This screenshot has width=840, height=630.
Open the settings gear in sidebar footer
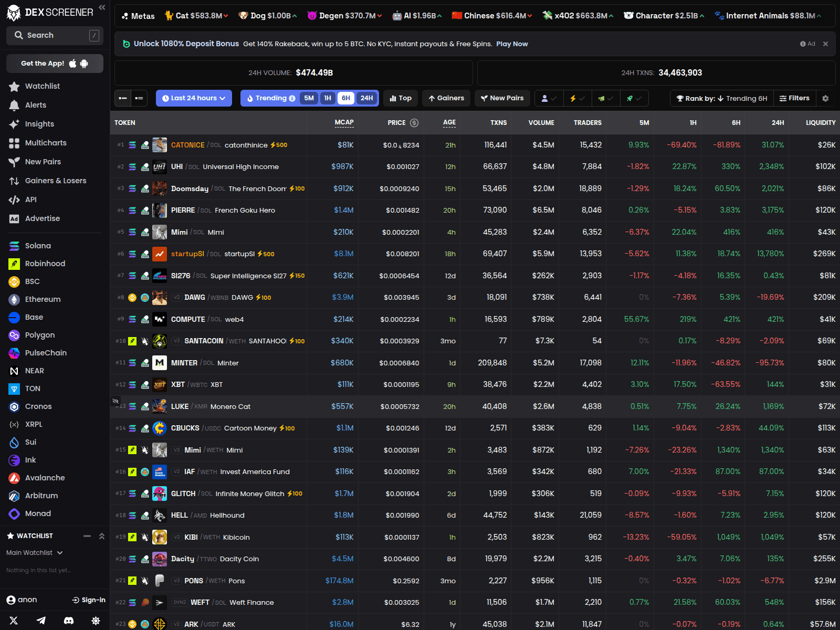coord(96,621)
